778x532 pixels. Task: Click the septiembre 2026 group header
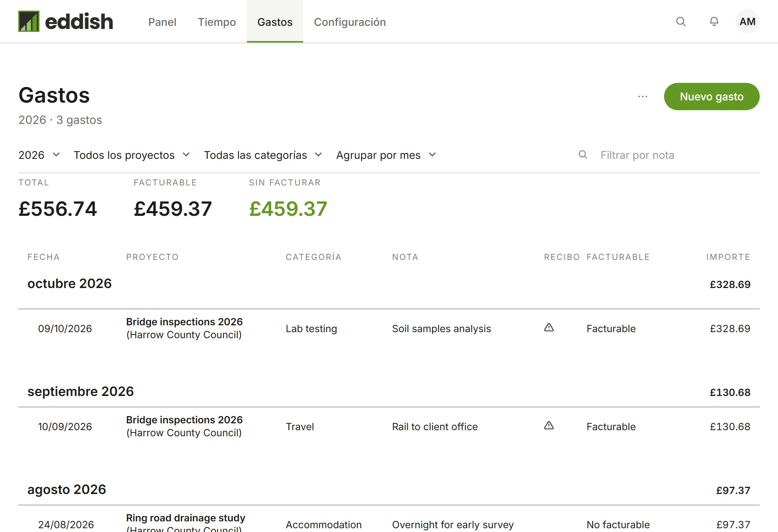click(x=81, y=391)
